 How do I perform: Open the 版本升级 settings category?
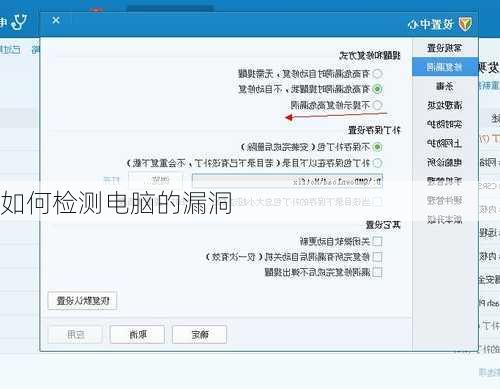pyautogui.click(x=445, y=219)
